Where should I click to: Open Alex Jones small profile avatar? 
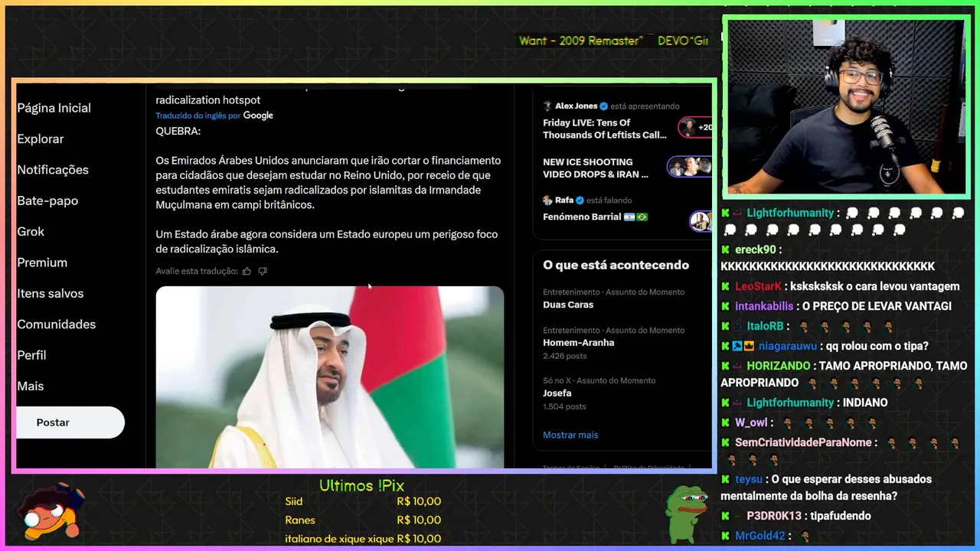point(547,106)
